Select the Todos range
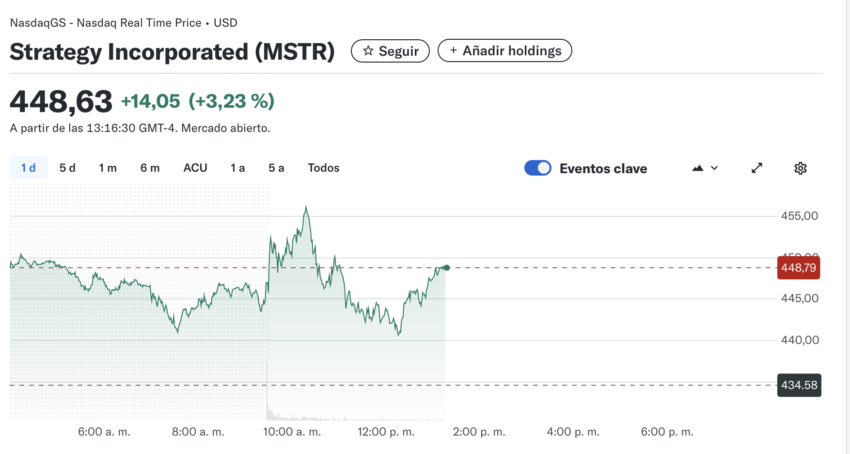The height and width of the screenshot is (454, 850). [x=324, y=168]
